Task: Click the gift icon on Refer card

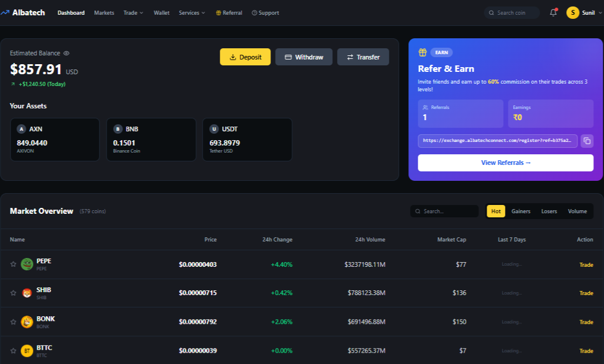Action: pyautogui.click(x=423, y=52)
